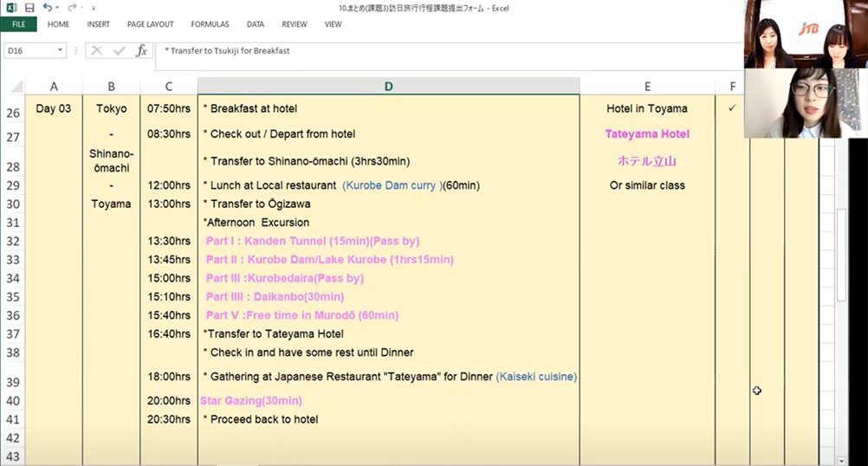Open Insert Function (fx) dialog

141,51
